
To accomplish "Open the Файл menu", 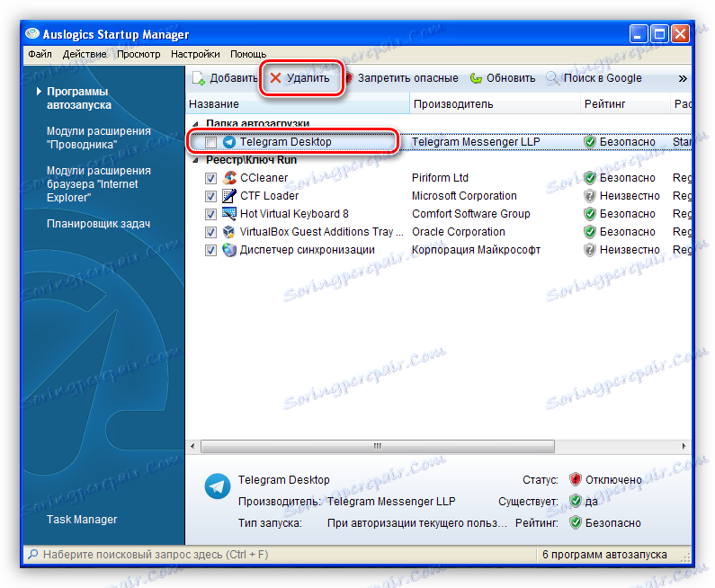I will (40, 54).
